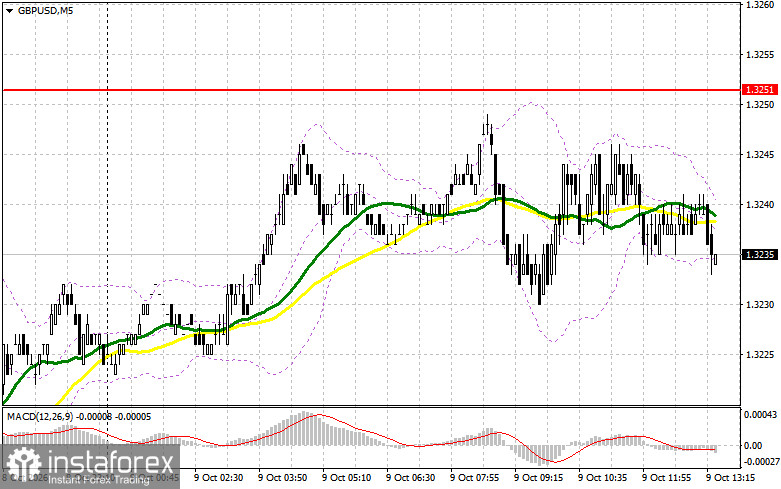This screenshot has height=489, width=781.
Task: Click the current price label 1.3235
Action: click(x=759, y=254)
